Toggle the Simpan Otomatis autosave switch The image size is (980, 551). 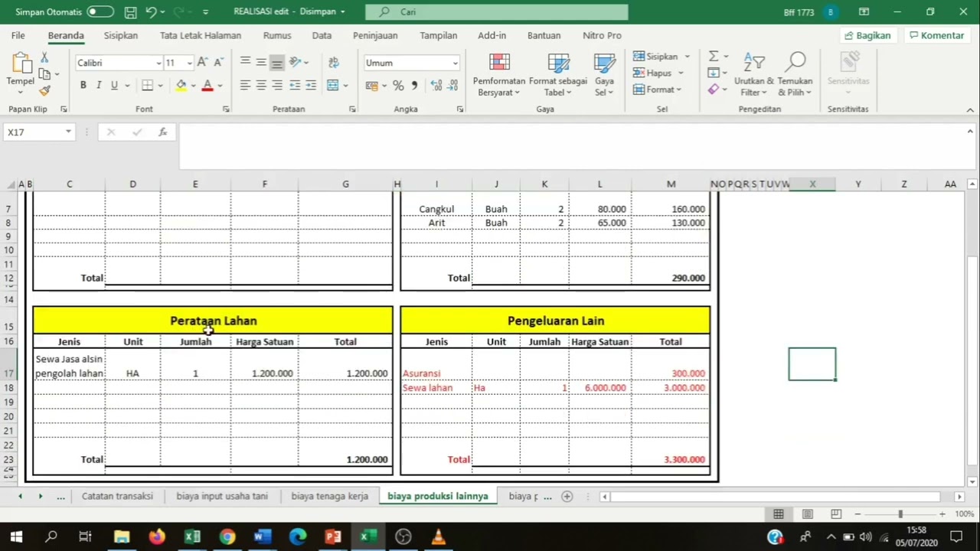point(100,12)
